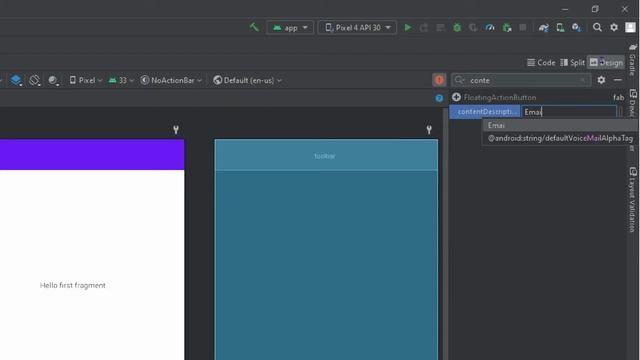Click the resource picker bar beside contentDescription field
The height and width of the screenshot is (360, 640).
pyautogui.click(x=621, y=112)
